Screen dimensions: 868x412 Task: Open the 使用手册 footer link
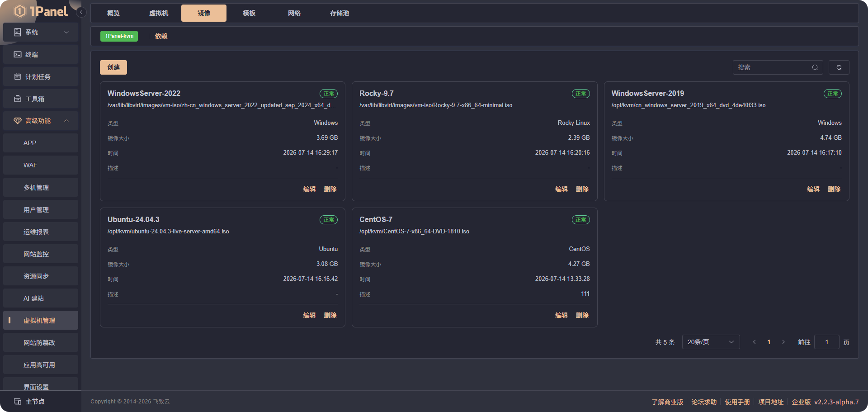click(737, 402)
